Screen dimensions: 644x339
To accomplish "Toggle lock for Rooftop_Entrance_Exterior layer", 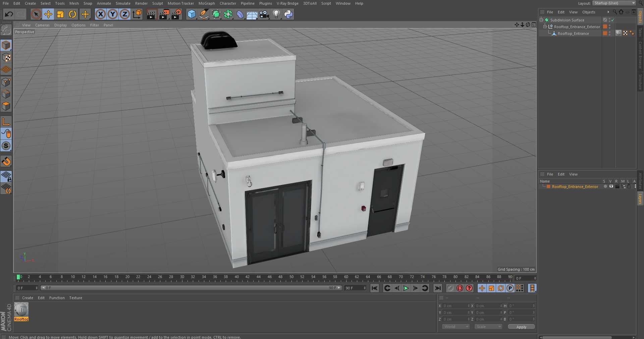I will click(629, 187).
